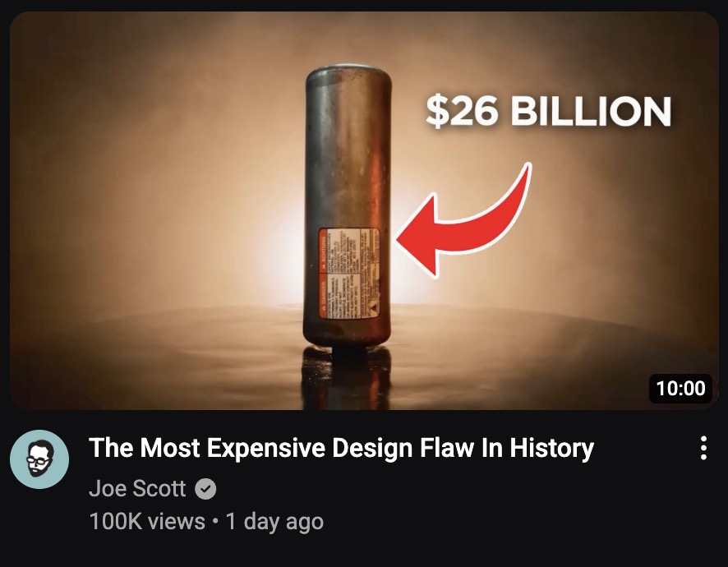Screen dimensions: 728x567
Task: Click the 10:00 duration badge
Action: pyautogui.click(x=680, y=388)
